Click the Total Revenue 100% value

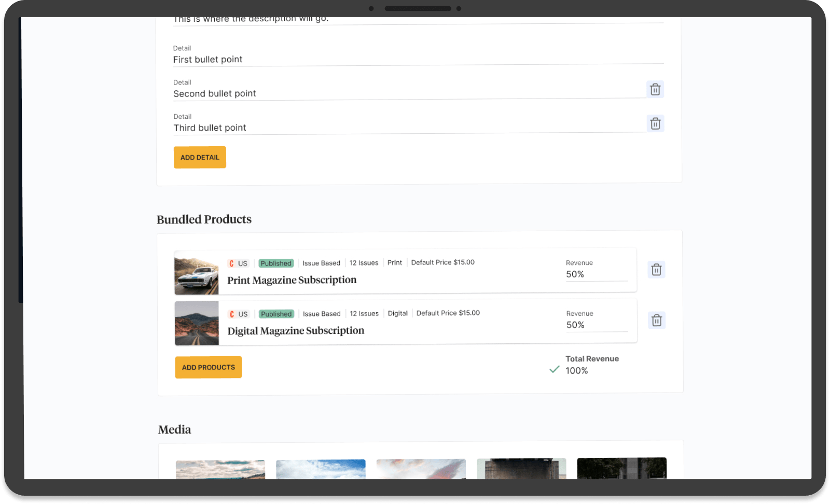577,371
